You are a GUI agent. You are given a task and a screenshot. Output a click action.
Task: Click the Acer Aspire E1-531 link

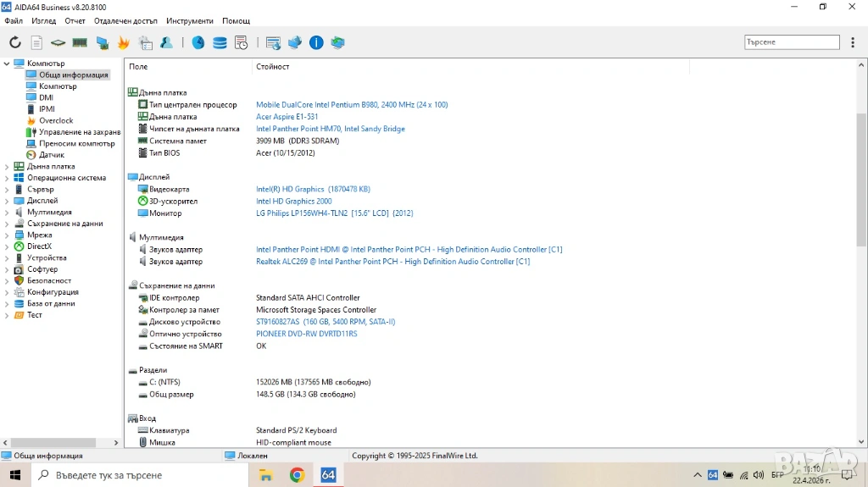click(x=287, y=117)
